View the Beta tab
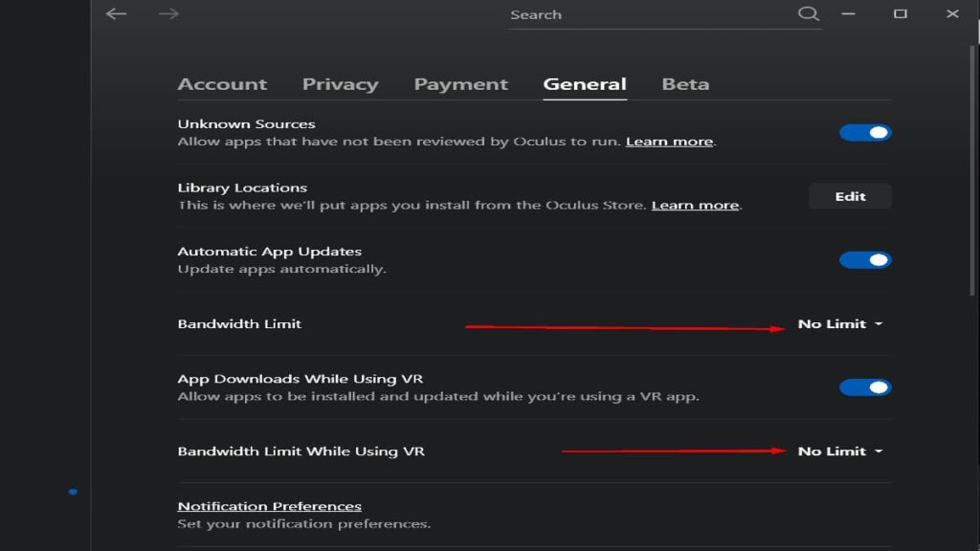This screenshot has width=980, height=551. pos(685,84)
